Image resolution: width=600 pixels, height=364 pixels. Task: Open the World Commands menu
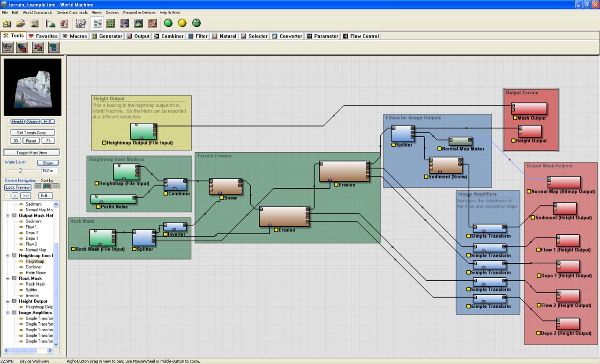pyautogui.click(x=37, y=12)
